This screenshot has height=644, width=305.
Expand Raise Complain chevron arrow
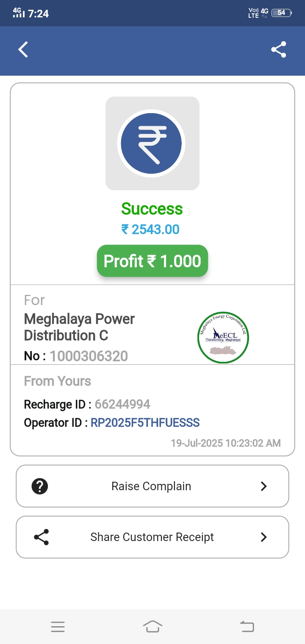(263, 486)
